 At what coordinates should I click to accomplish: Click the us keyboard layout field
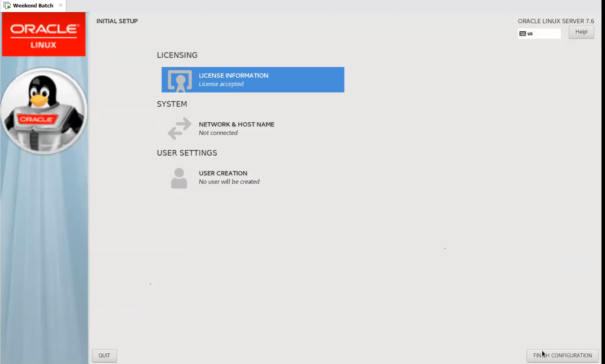[539, 33]
